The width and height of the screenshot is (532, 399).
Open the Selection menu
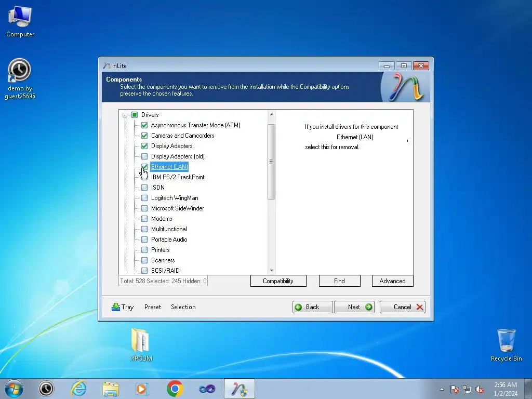[183, 307]
